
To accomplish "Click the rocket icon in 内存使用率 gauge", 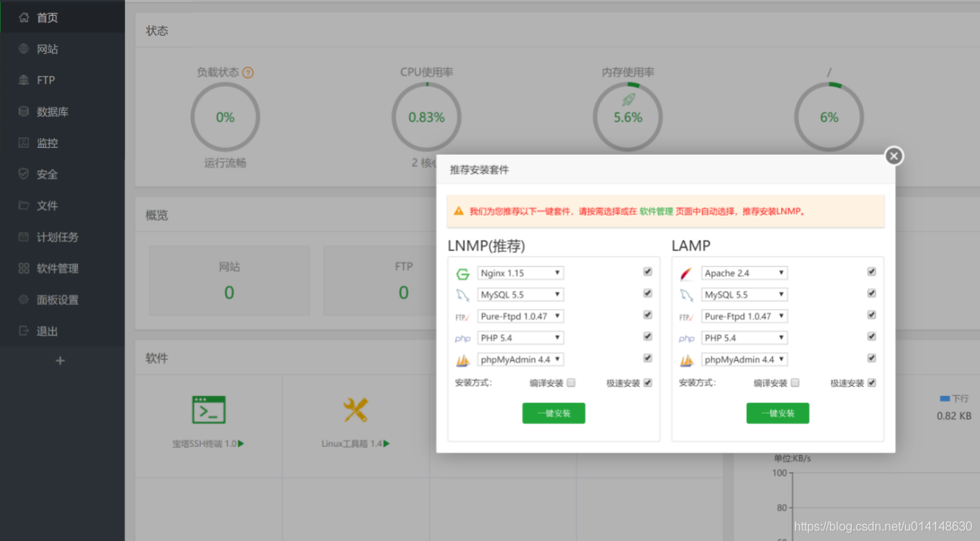I will [628, 100].
